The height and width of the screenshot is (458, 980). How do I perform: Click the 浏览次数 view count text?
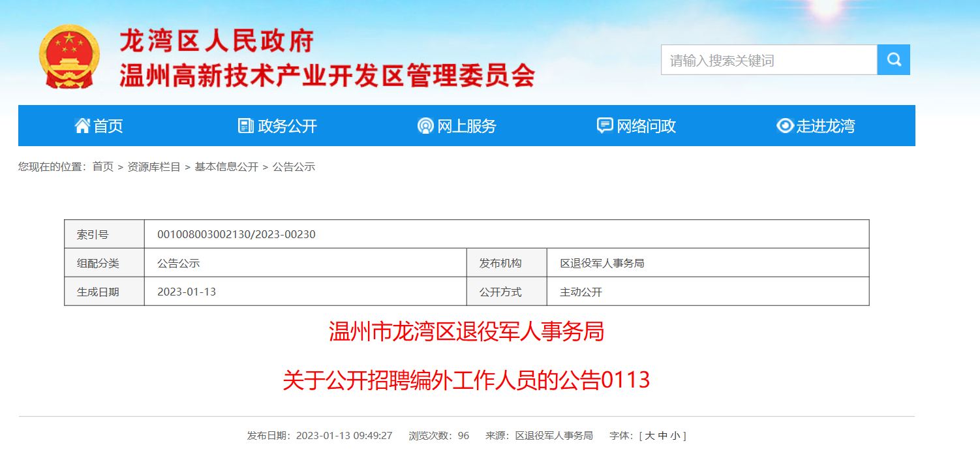click(439, 436)
